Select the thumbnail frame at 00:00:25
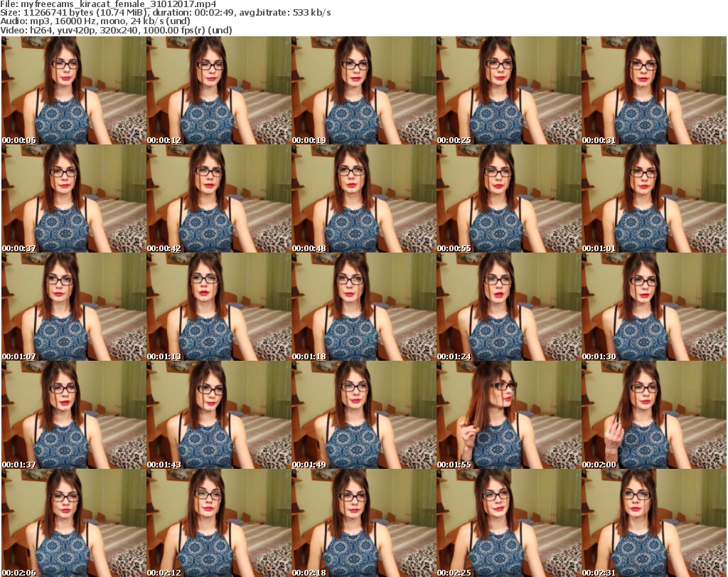The height and width of the screenshot is (577, 728). click(x=508, y=90)
